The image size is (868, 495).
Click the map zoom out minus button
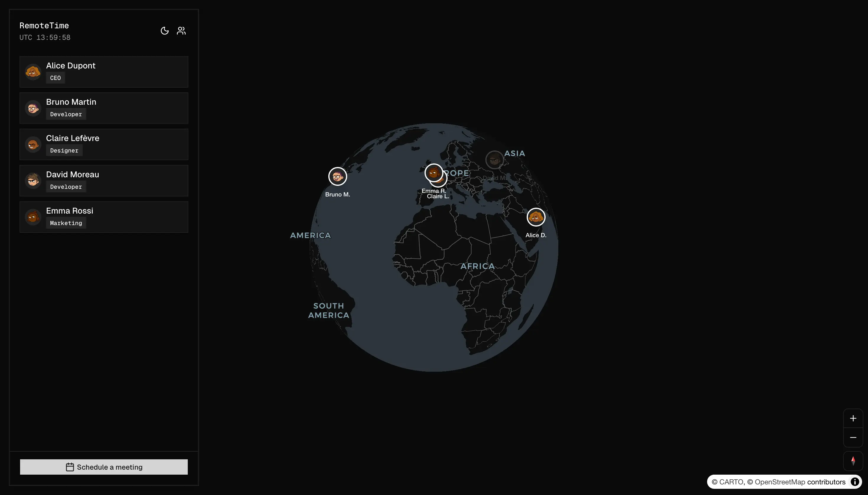click(853, 437)
